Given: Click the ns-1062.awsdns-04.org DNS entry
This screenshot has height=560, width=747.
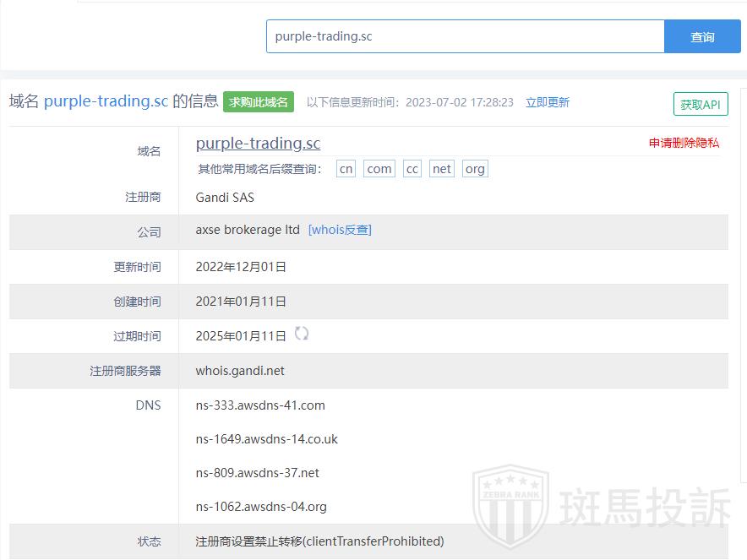Looking at the screenshot, I should click(x=261, y=507).
